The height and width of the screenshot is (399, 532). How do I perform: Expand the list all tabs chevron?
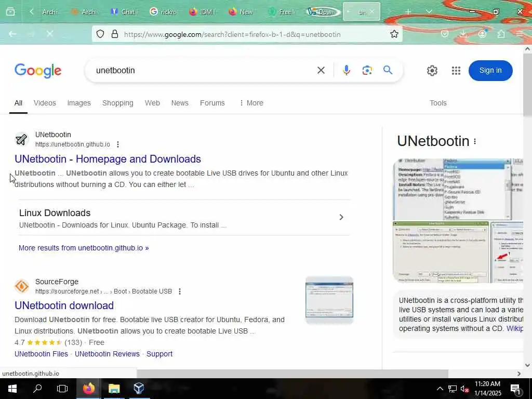(x=429, y=12)
